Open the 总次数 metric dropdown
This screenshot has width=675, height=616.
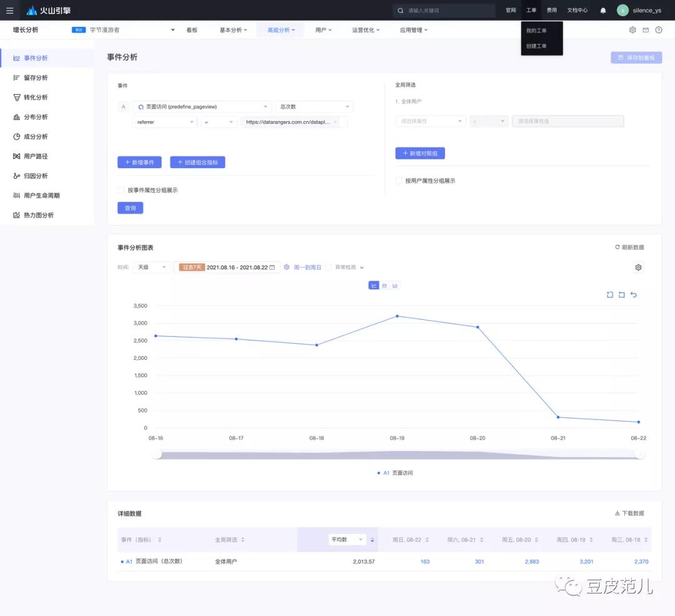314,107
